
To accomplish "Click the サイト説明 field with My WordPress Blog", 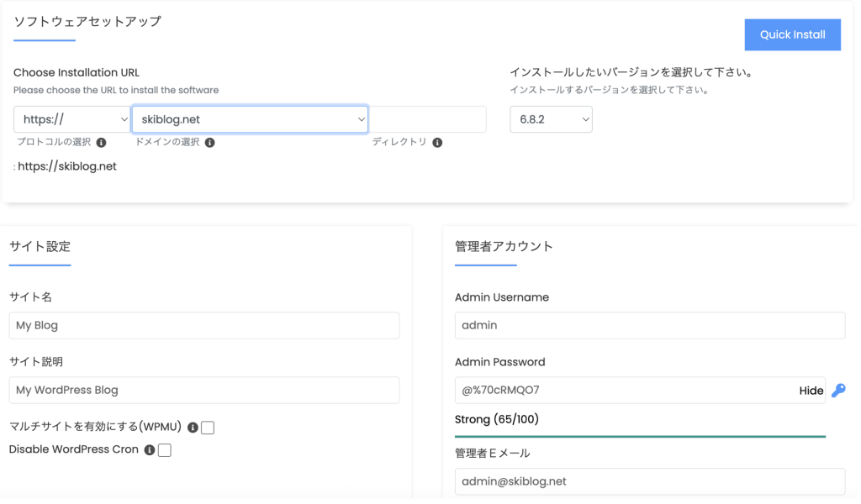I will click(x=204, y=391).
